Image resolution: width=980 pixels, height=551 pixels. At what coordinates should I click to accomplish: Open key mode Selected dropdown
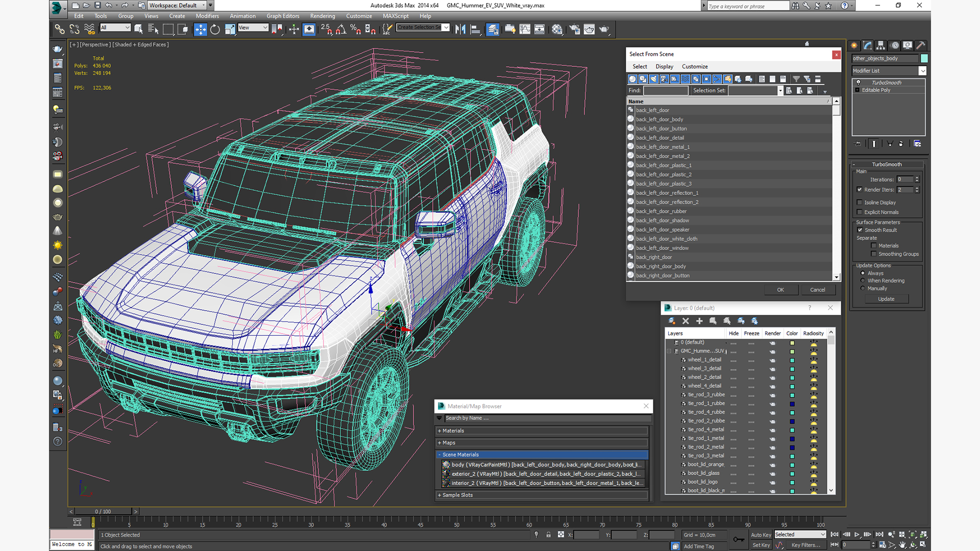click(x=800, y=534)
